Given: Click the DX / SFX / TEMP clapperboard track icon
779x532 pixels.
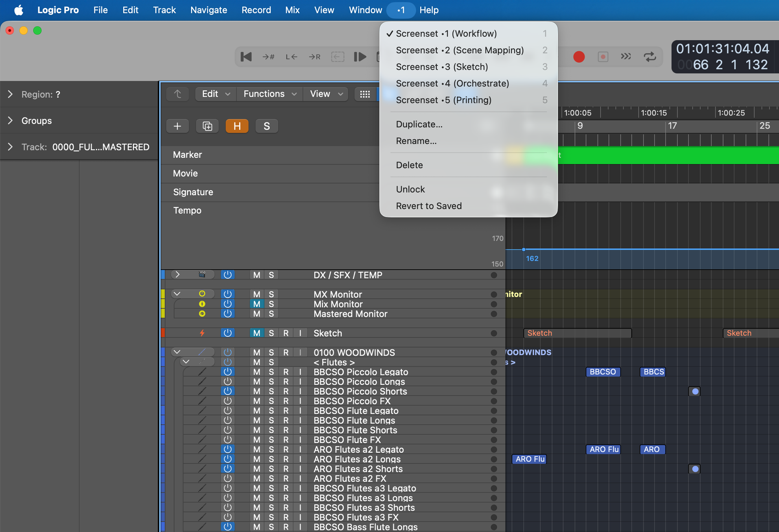Looking at the screenshot, I should point(202,275).
